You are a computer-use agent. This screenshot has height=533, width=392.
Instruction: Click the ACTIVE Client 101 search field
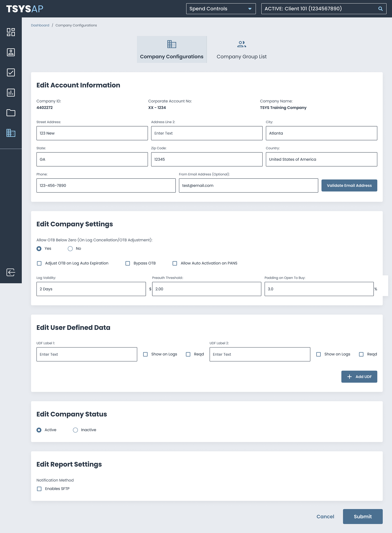324,9
